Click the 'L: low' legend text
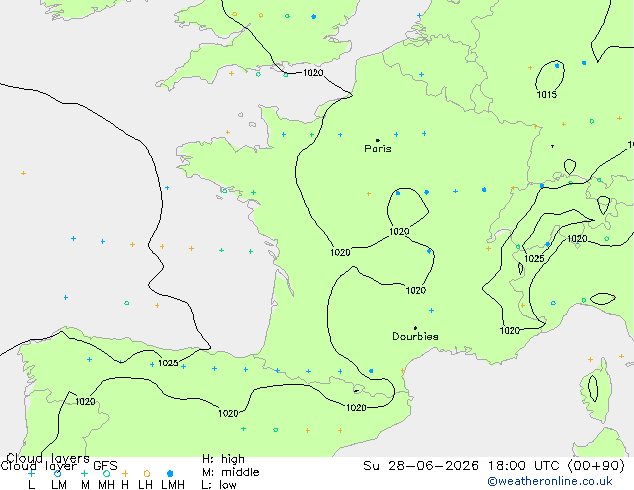Screen dimensions: 634x490 (219, 485)
